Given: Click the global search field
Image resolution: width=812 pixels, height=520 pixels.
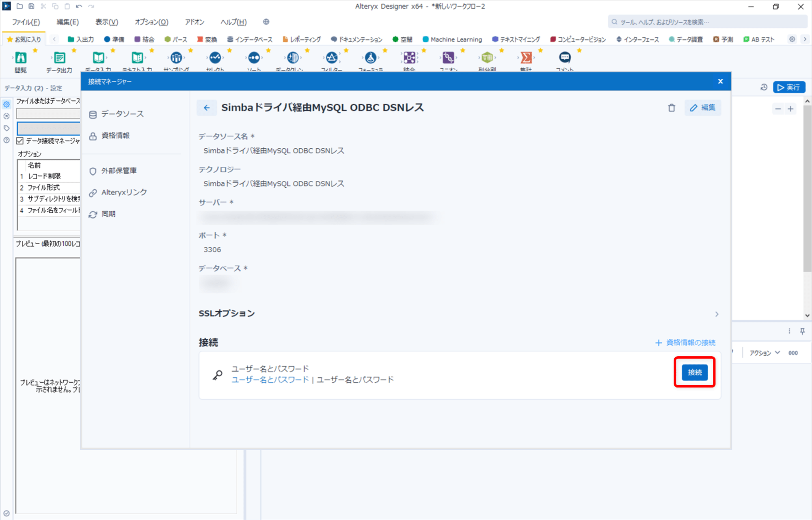Looking at the screenshot, I should pyautogui.click(x=707, y=22).
